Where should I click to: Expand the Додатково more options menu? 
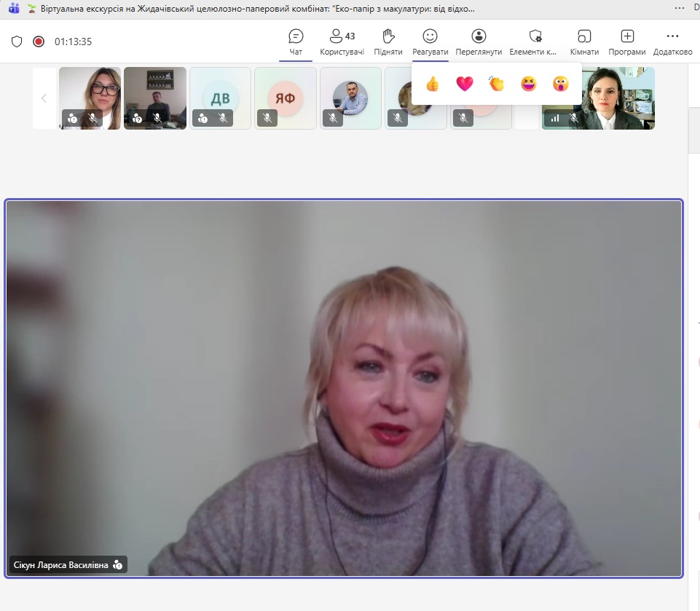[x=672, y=42]
